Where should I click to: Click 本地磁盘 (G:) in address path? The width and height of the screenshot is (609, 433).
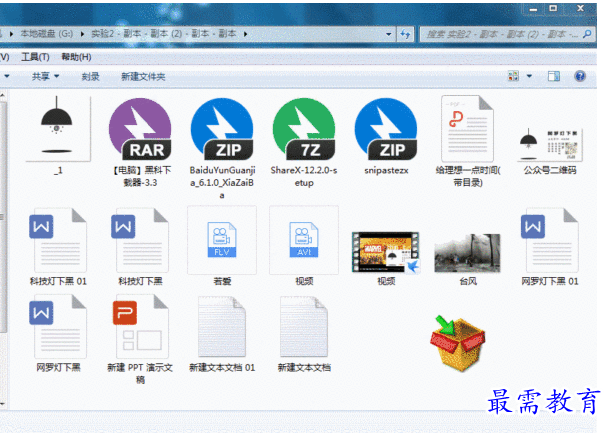[x=47, y=34]
